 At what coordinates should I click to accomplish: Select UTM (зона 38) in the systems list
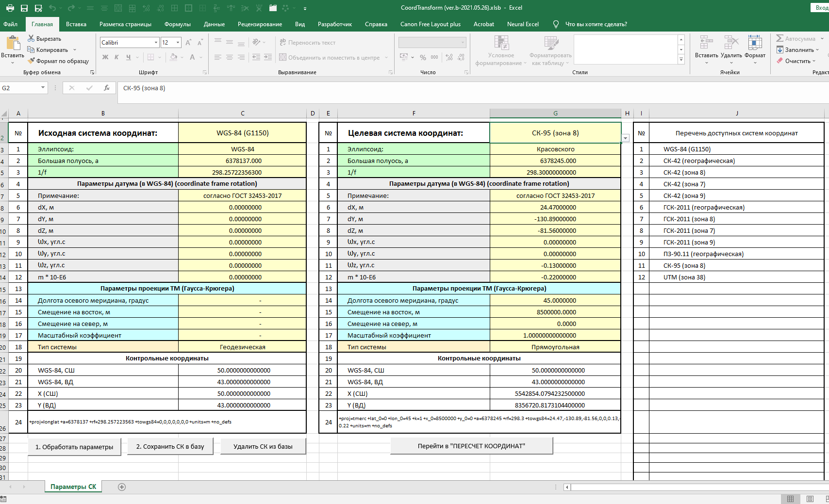click(684, 277)
